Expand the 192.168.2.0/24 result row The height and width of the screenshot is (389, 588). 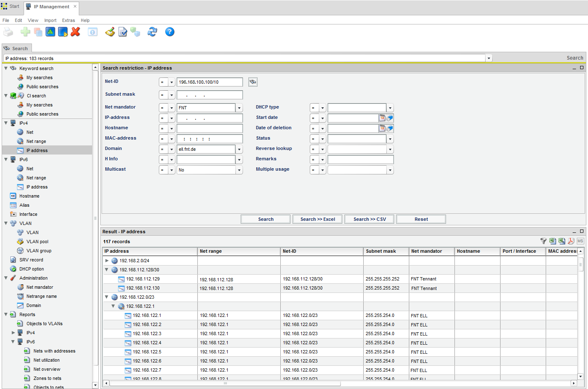[107, 261]
